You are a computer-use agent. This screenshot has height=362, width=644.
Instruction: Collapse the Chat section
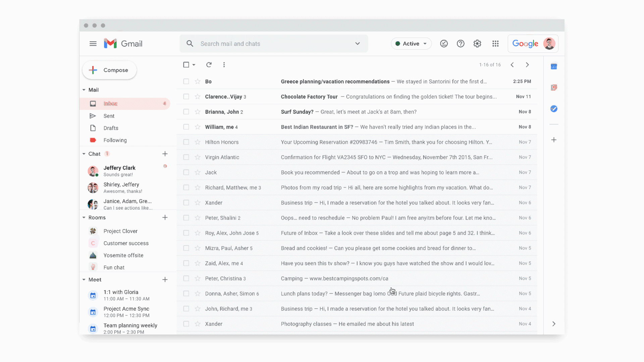point(84,154)
